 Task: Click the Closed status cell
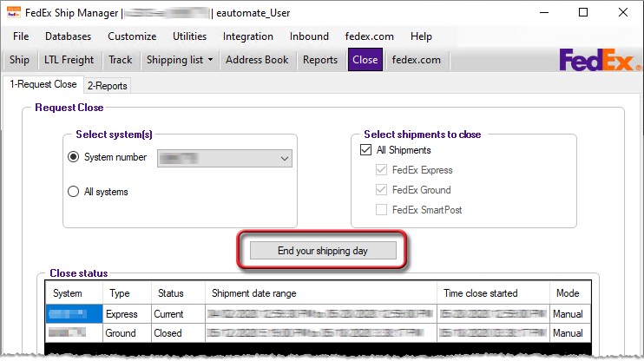[178, 333]
